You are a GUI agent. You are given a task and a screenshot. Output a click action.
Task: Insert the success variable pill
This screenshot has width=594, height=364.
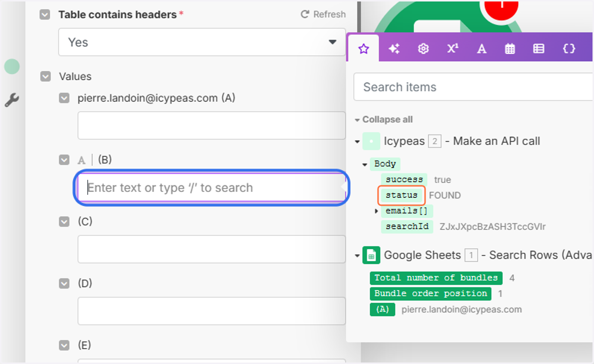(404, 180)
